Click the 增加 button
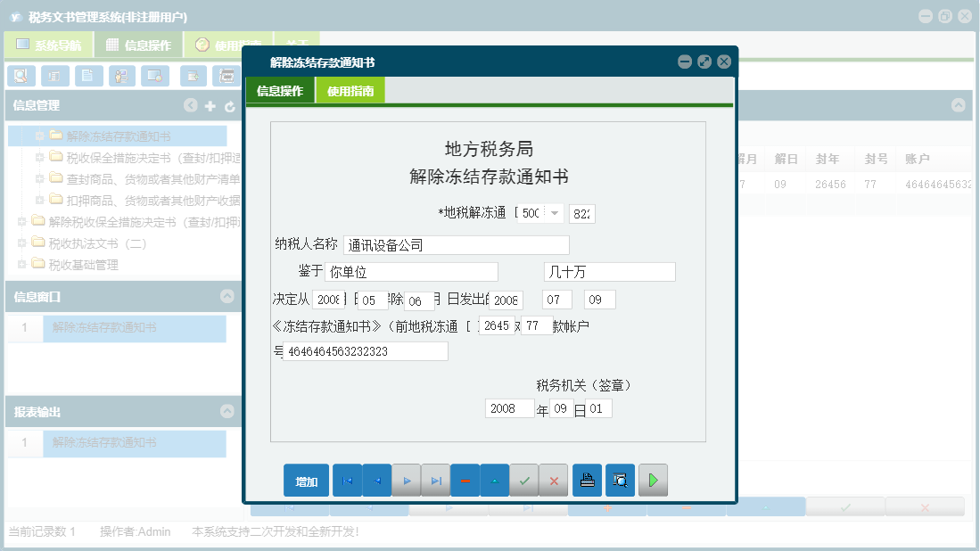Screen dimensions: 980x551 pos(306,480)
